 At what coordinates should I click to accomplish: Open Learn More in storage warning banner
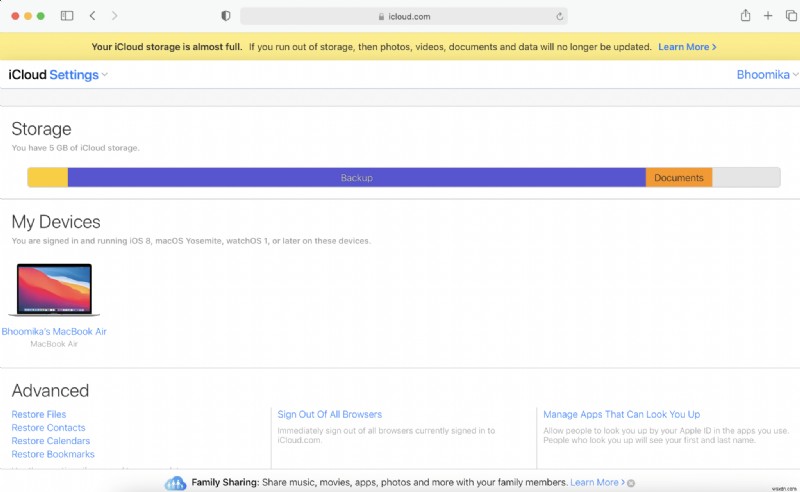tap(687, 47)
